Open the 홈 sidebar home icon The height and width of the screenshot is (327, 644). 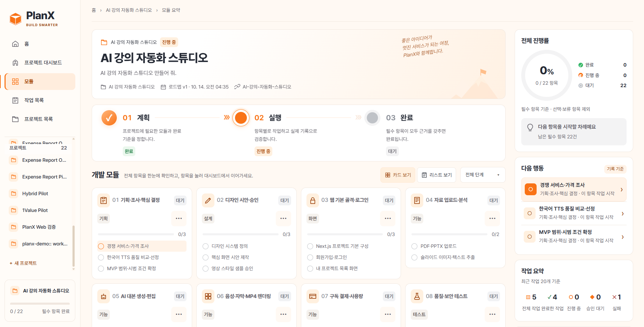pos(15,44)
